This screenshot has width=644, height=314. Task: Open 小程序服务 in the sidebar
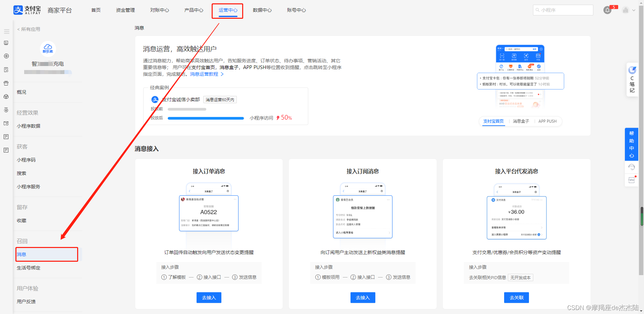point(29,187)
